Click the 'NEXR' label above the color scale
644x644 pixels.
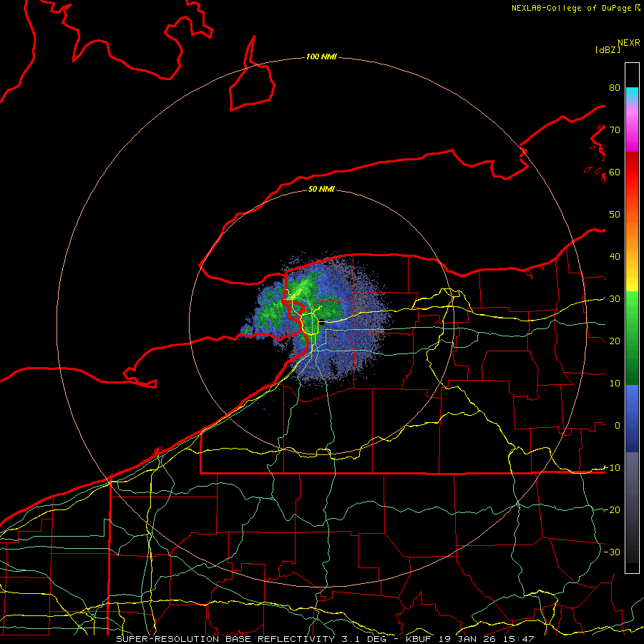click(629, 43)
